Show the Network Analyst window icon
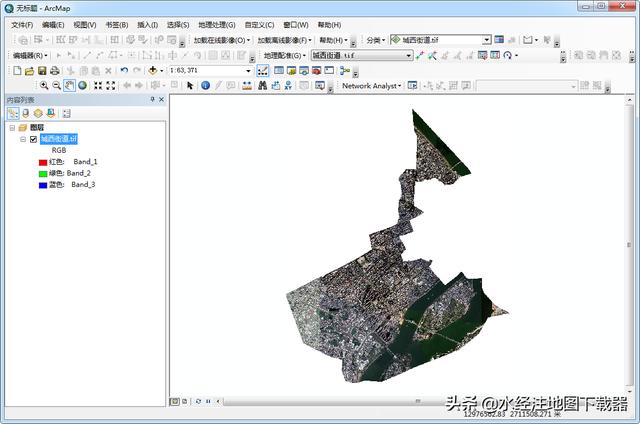 [x=413, y=85]
